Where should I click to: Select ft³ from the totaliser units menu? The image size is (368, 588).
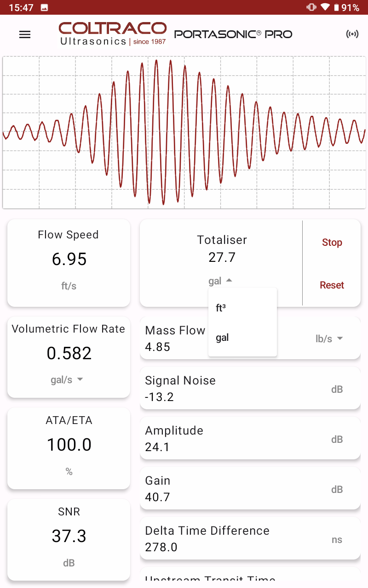[x=221, y=308]
